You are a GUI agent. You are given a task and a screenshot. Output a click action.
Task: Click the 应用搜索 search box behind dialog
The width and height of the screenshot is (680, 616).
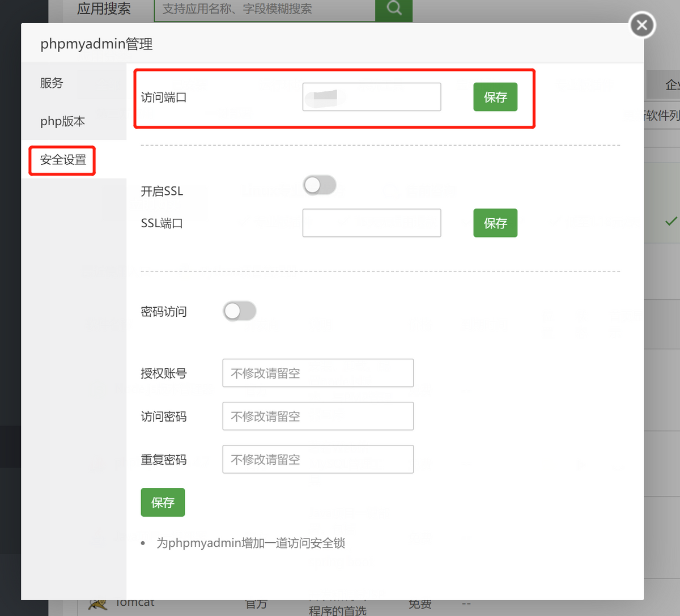point(265,9)
